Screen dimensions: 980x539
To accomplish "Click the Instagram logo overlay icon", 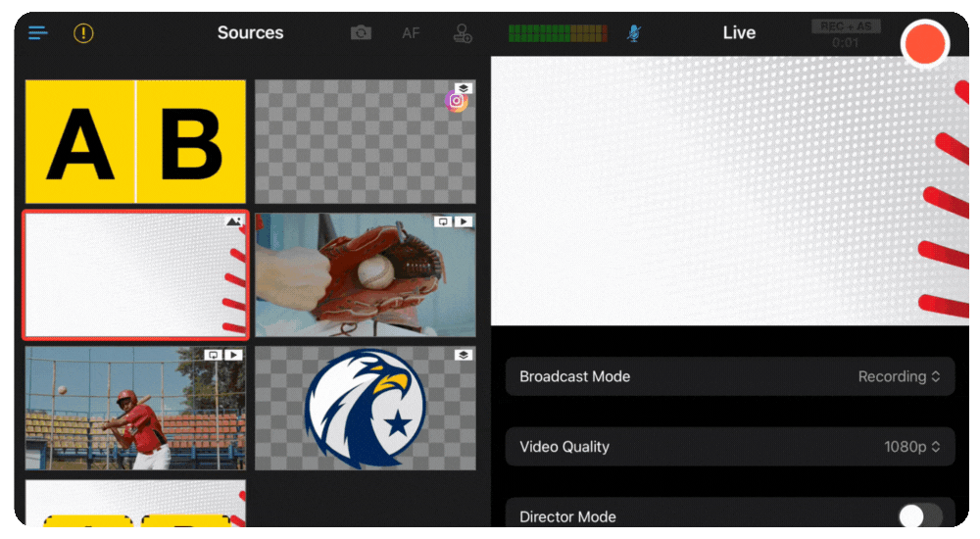I will pos(457,101).
